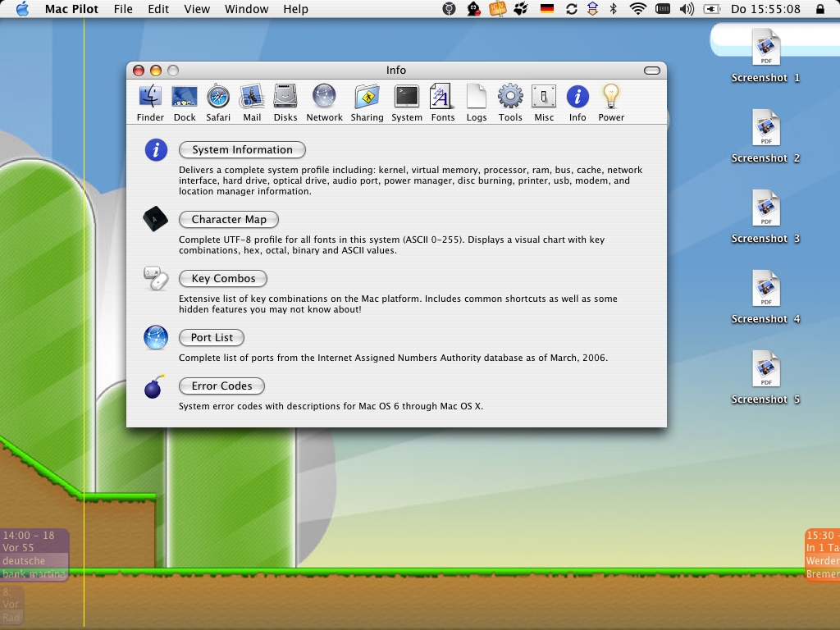Screen dimensions: 840x630
Task: Select Screenshot 2 PDF on desktop
Action: pyautogui.click(x=765, y=137)
